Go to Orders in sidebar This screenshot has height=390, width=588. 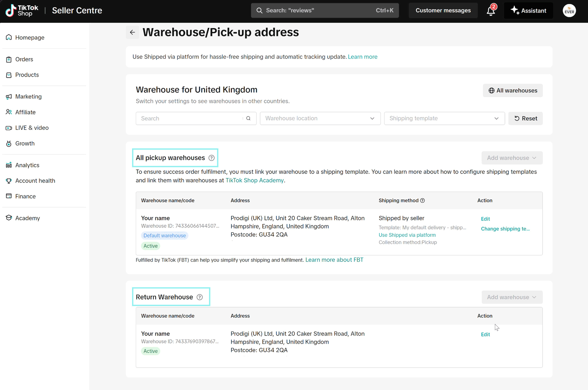click(24, 59)
